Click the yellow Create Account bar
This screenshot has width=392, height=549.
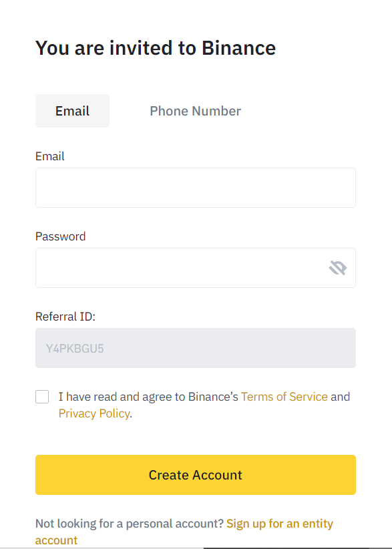195,474
